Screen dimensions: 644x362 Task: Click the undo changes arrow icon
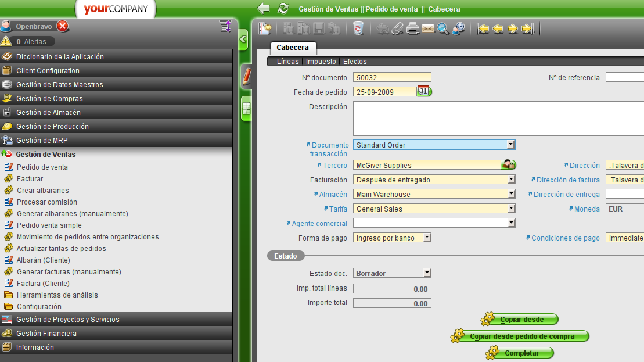click(382, 29)
